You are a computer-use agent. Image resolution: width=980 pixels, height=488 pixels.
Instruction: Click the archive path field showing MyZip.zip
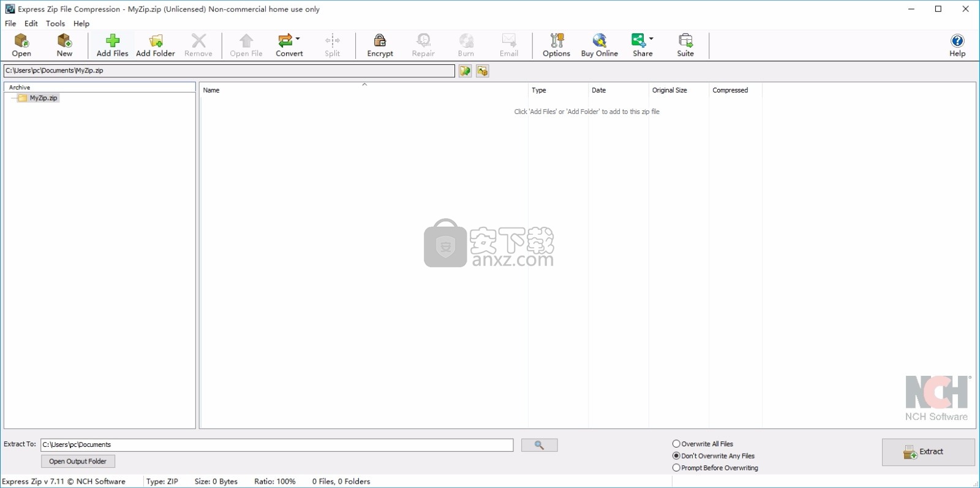229,71
